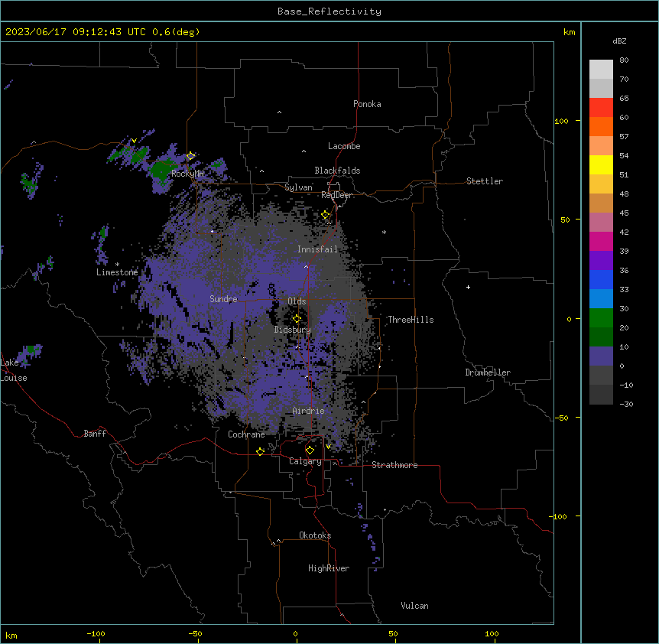Click the Sylvan label on map
Viewport: 659px width, 644px height.
pyautogui.click(x=298, y=187)
